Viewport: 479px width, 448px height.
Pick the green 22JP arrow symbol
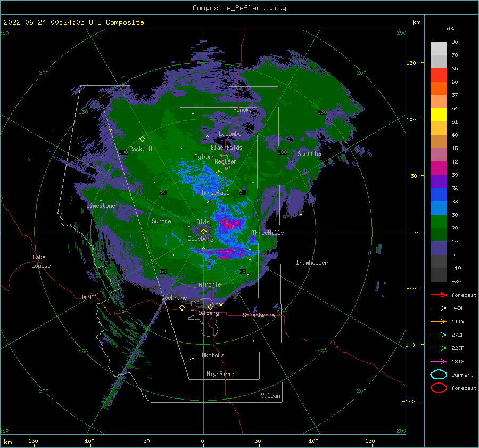(439, 348)
